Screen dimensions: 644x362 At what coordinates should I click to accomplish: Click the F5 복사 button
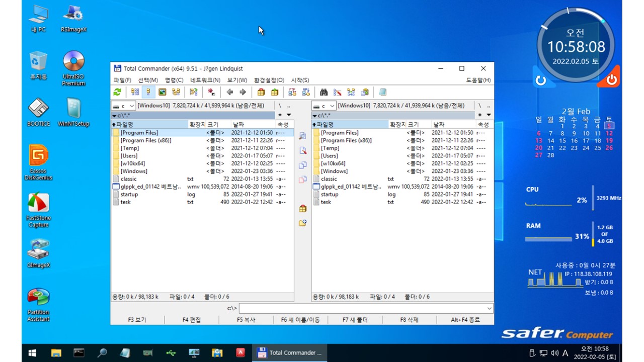tap(247, 320)
